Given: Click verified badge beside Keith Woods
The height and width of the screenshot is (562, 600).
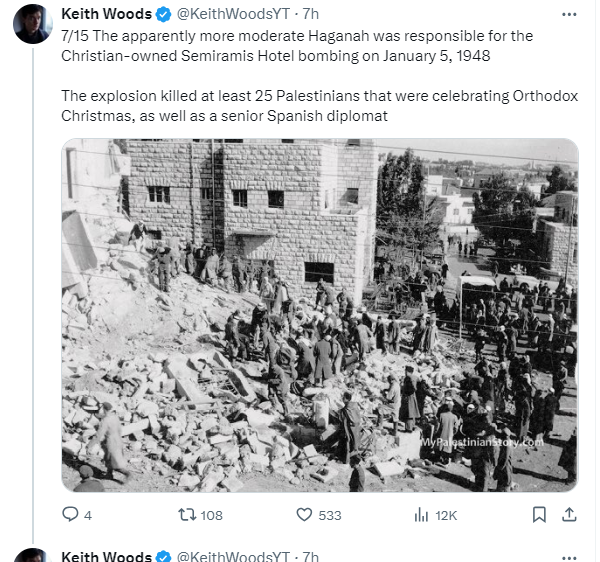Looking at the screenshot, I should 164,15.
